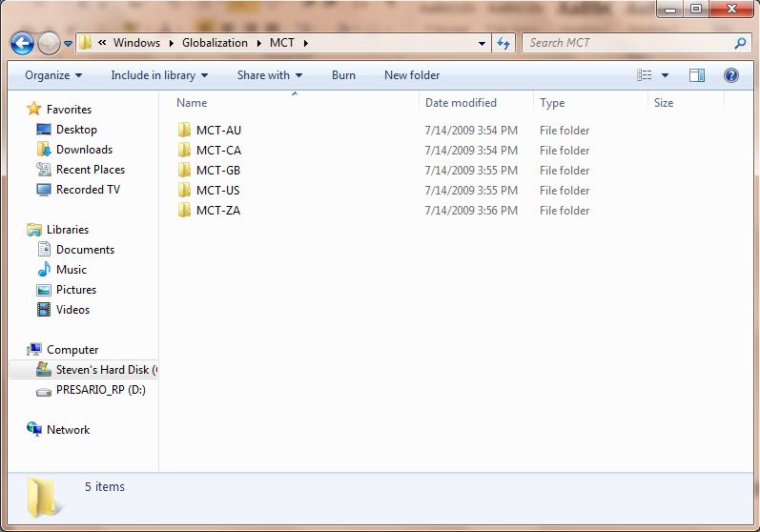
Task: Select the MCT-ZA folder icon
Action: pyautogui.click(x=184, y=210)
